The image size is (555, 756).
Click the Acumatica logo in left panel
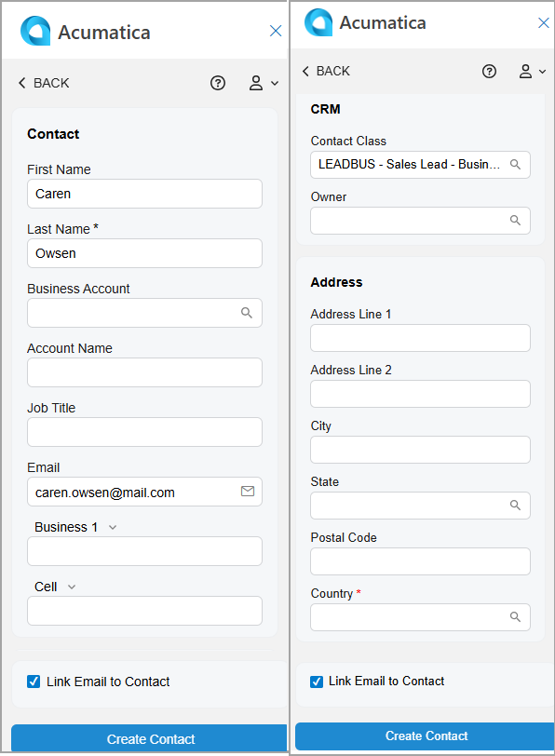click(35, 31)
